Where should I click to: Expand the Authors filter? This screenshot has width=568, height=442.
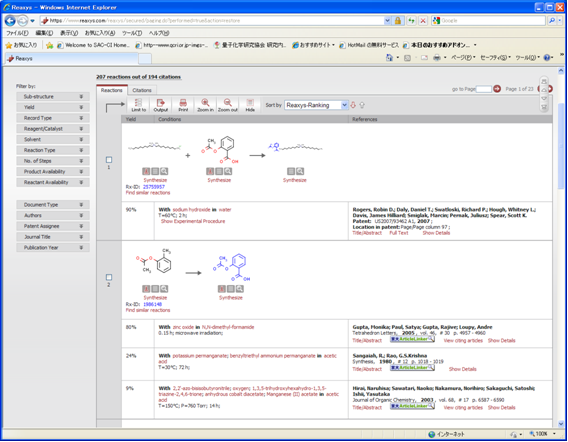[53, 216]
